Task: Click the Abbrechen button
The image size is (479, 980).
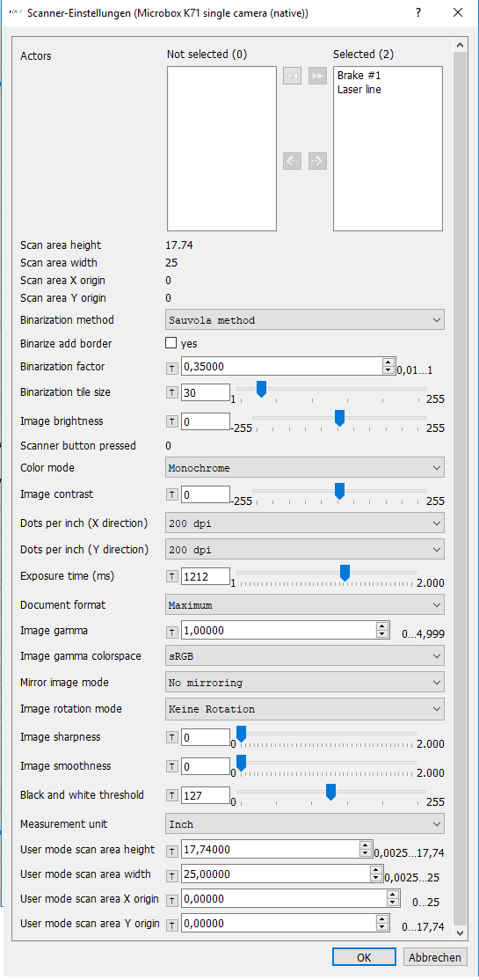Action: (x=435, y=957)
